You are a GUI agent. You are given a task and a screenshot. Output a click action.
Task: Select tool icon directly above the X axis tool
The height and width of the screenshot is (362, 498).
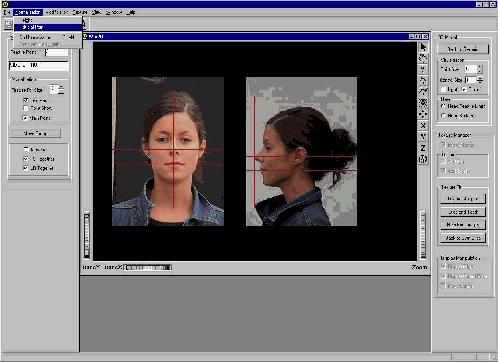coord(423,114)
